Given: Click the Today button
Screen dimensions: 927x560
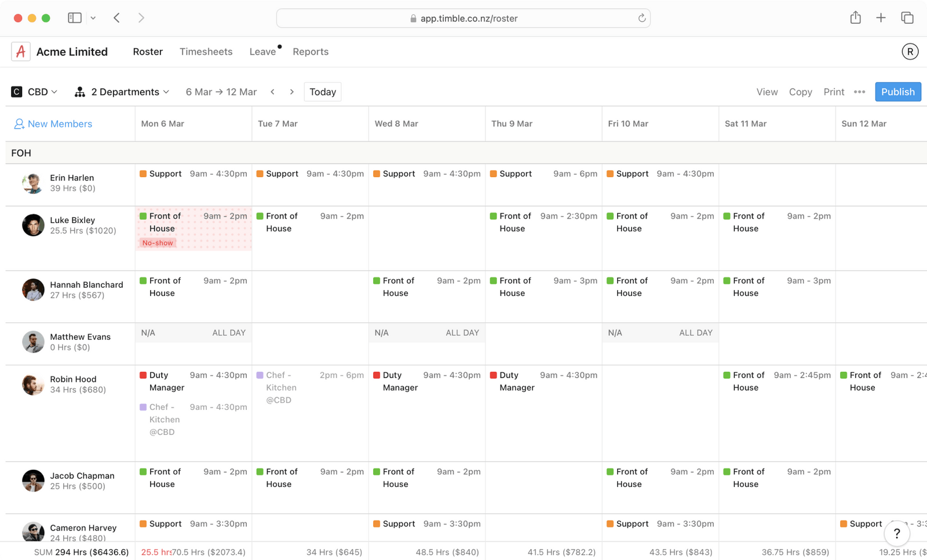Looking at the screenshot, I should pyautogui.click(x=322, y=91).
